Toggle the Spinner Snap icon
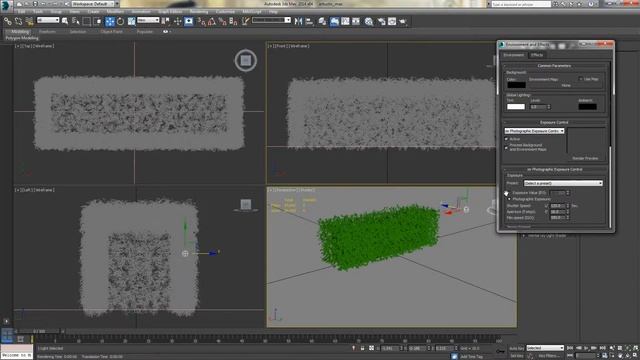640x360 pixels. [233, 21]
